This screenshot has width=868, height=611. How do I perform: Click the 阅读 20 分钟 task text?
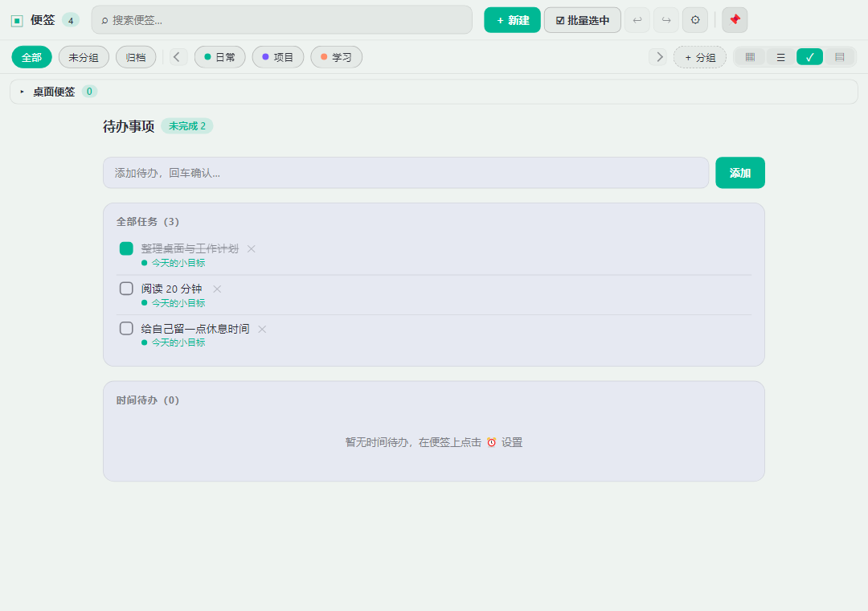[172, 289]
